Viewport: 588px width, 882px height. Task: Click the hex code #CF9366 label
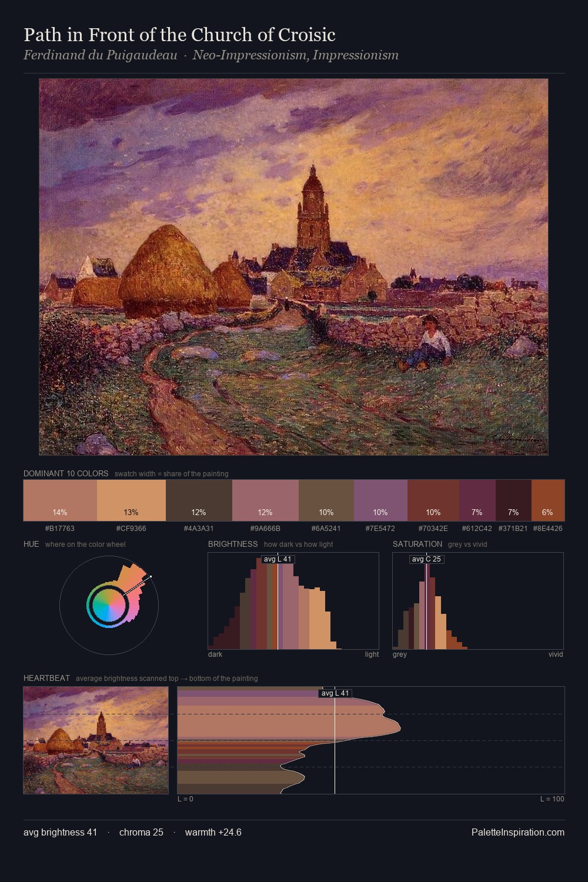(x=131, y=528)
